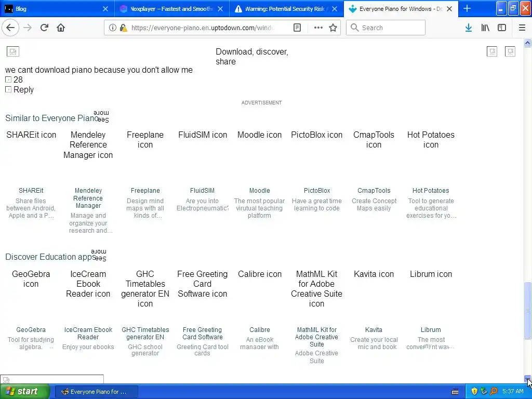532x399 pixels.
Task: Open See more beside Discover Education apps
Action: (x=98, y=255)
